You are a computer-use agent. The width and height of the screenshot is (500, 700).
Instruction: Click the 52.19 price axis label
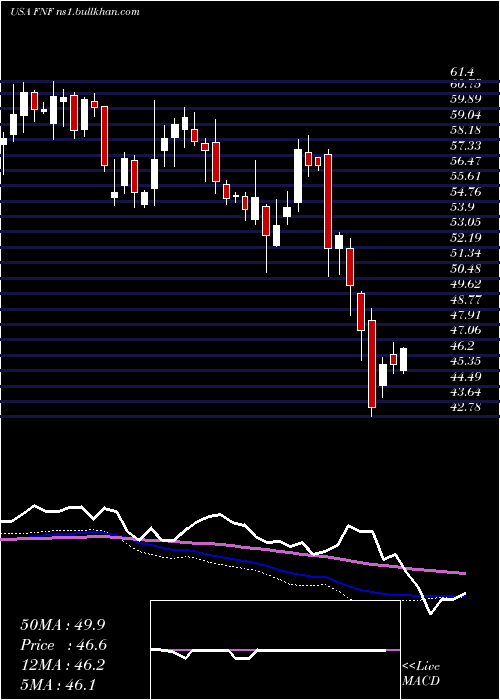pyautogui.click(x=466, y=238)
